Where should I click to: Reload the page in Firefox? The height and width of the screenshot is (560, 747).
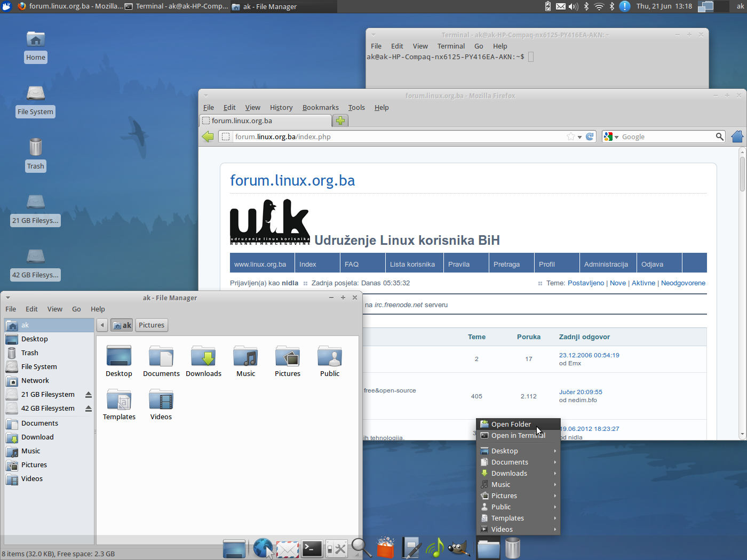click(x=590, y=137)
